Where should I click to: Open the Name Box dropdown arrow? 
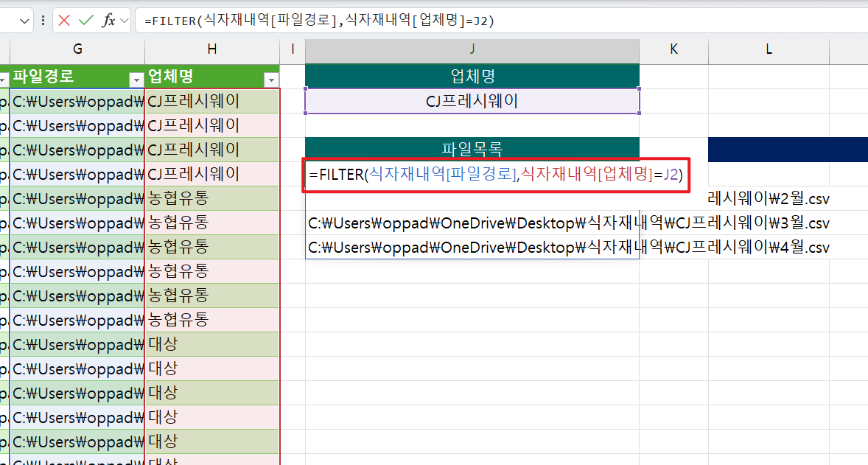[x=24, y=21]
